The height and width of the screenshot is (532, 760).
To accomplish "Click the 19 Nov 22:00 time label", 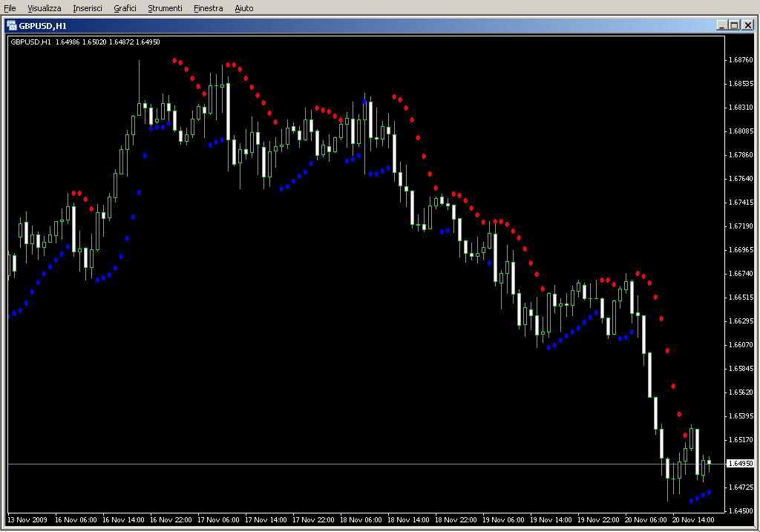I will point(598,520).
